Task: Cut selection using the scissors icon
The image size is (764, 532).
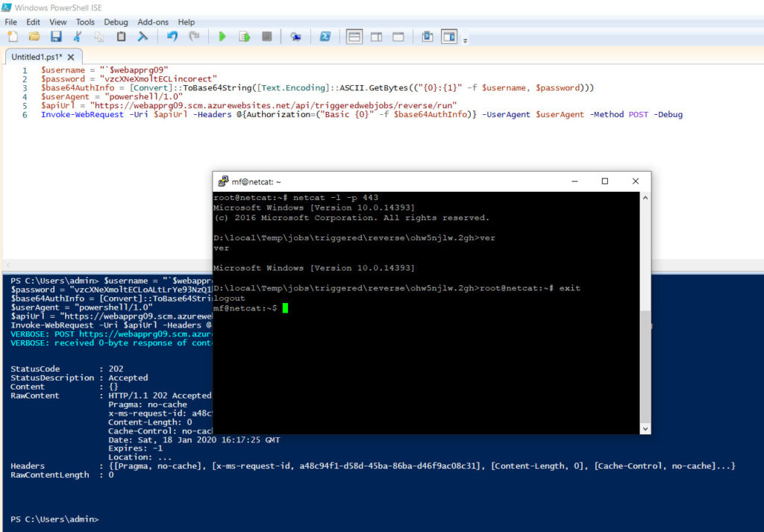Action: pyautogui.click(x=78, y=37)
